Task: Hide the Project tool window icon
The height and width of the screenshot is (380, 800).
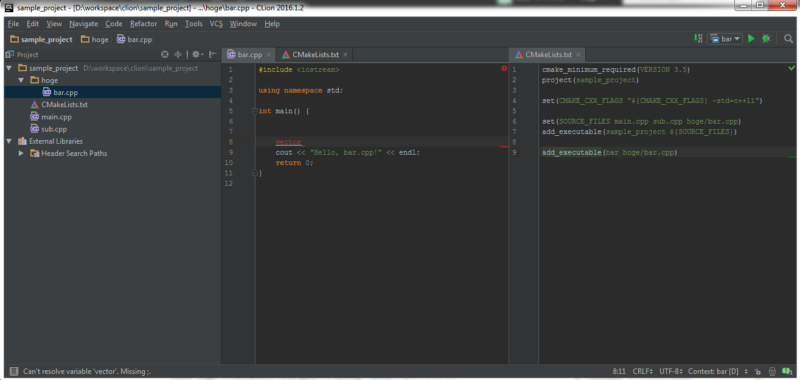Action: (x=213, y=55)
